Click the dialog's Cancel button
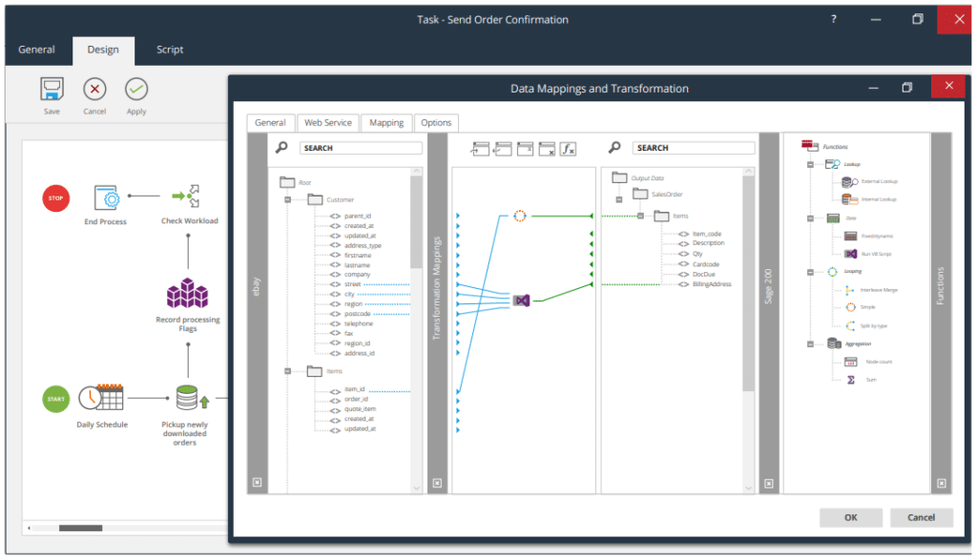 point(921,517)
